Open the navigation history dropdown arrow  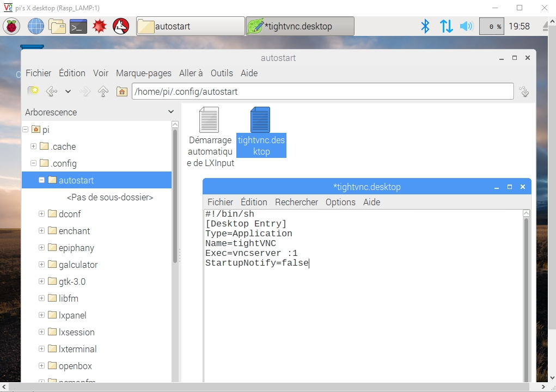[x=68, y=91]
